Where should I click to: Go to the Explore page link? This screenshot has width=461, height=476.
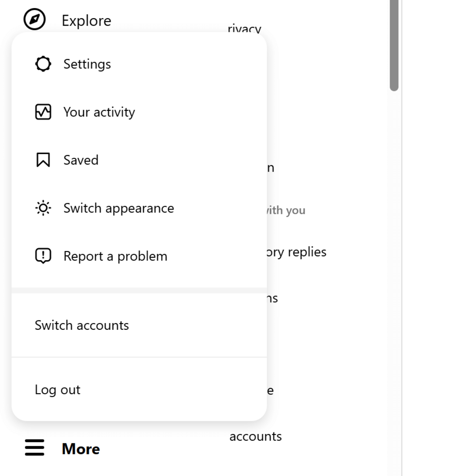(x=86, y=21)
